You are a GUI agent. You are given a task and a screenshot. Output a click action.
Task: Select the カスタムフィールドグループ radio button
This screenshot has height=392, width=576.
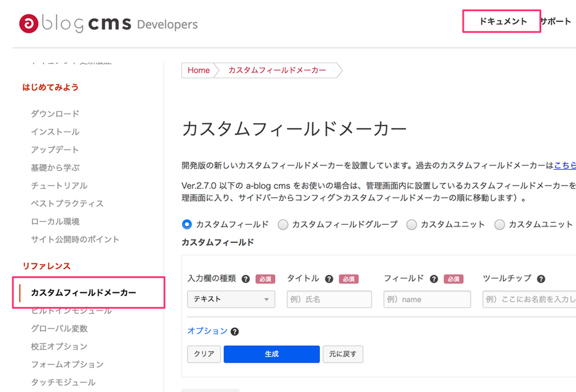click(x=283, y=224)
